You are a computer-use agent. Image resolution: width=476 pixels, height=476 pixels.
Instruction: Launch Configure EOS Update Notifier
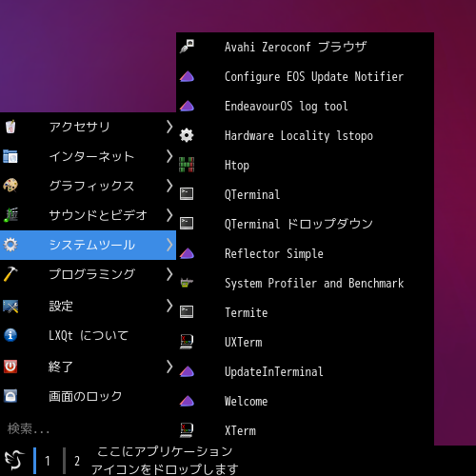[305, 76]
